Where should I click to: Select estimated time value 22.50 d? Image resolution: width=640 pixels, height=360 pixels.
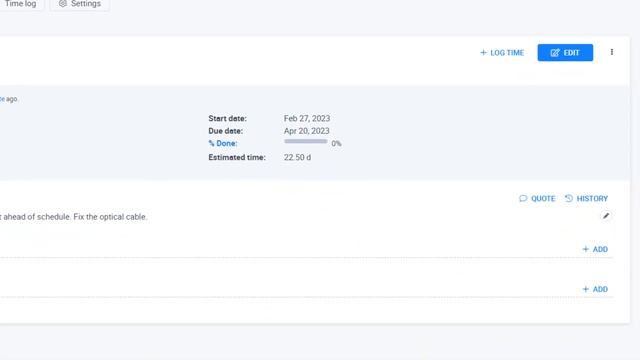297,157
